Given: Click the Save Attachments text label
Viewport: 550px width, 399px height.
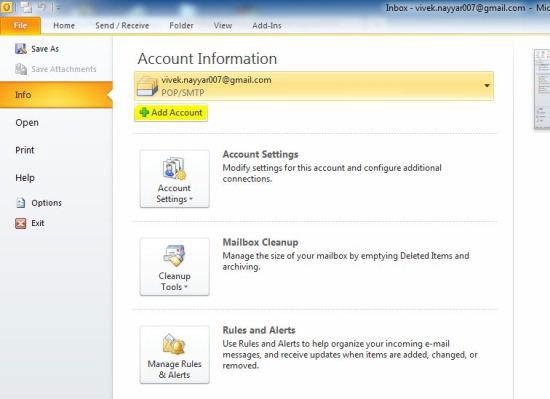Looking at the screenshot, I should 64,69.
